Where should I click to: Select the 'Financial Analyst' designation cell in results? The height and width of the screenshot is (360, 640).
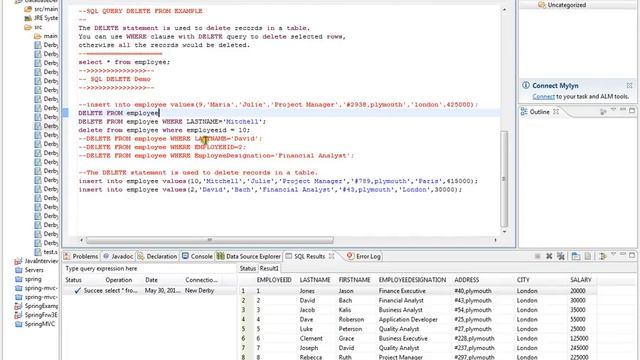pyautogui.click(x=401, y=300)
